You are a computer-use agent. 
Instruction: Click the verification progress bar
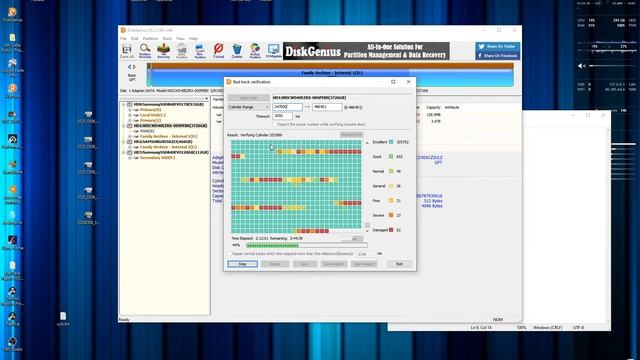tap(307, 245)
